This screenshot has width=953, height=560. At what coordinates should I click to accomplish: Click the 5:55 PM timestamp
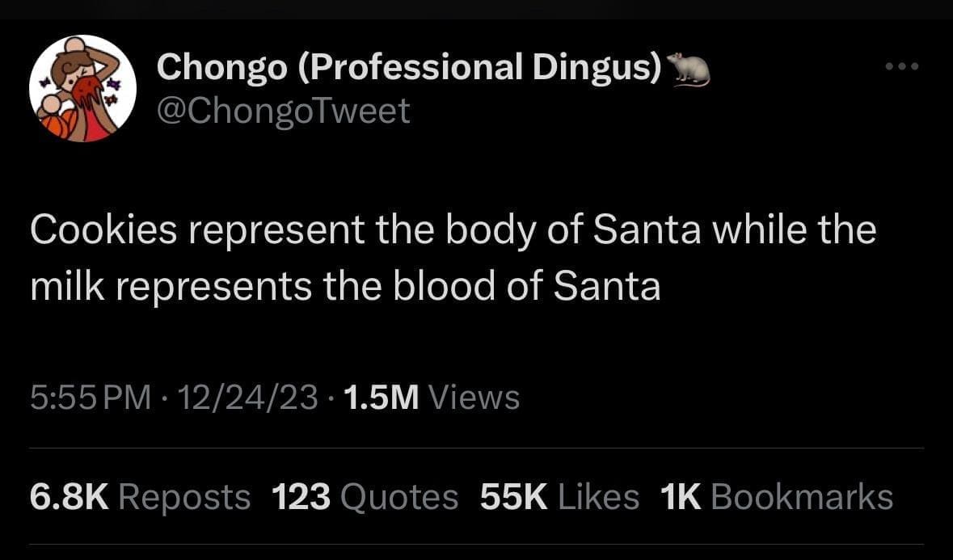click(x=91, y=397)
